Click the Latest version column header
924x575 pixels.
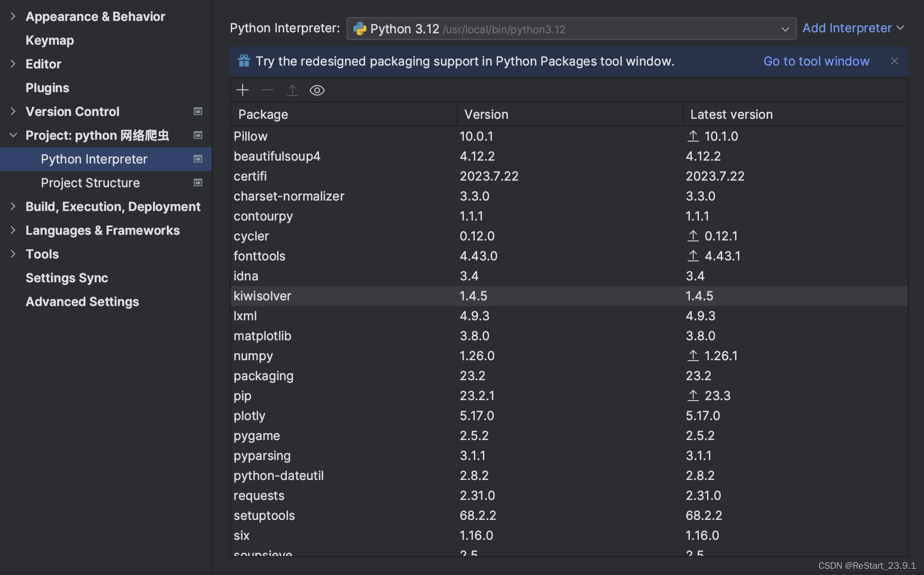[795, 114]
